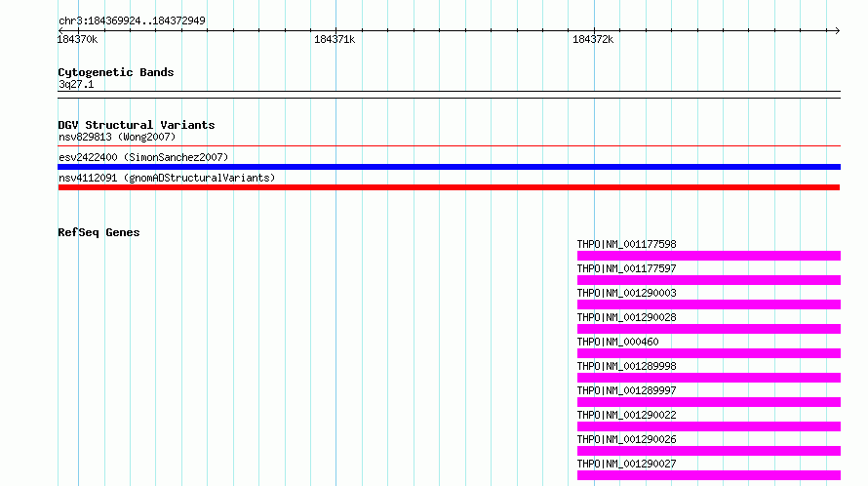The height and width of the screenshot is (486, 868).
Task: Click the black cytogenetic band 3q27.1 bar
Action: point(449,95)
